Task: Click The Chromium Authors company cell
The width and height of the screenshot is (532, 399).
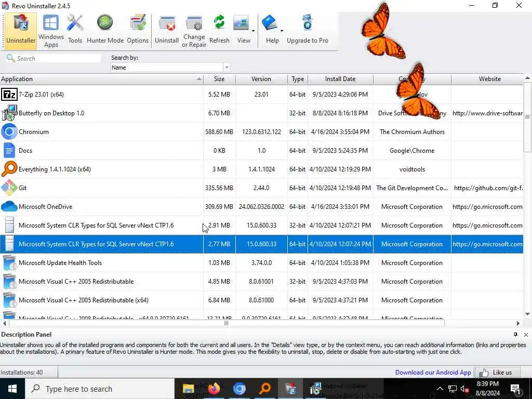Action: click(x=412, y=131)
